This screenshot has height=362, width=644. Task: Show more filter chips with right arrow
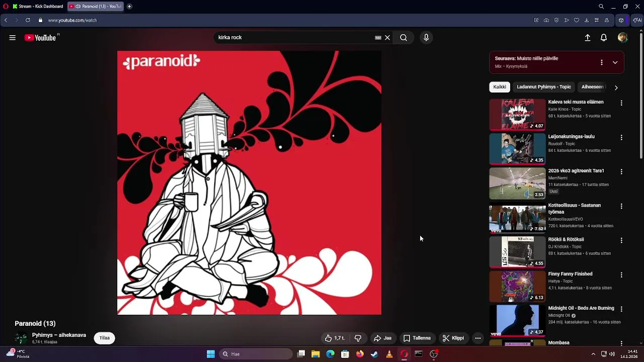click(x=616, y=87)
